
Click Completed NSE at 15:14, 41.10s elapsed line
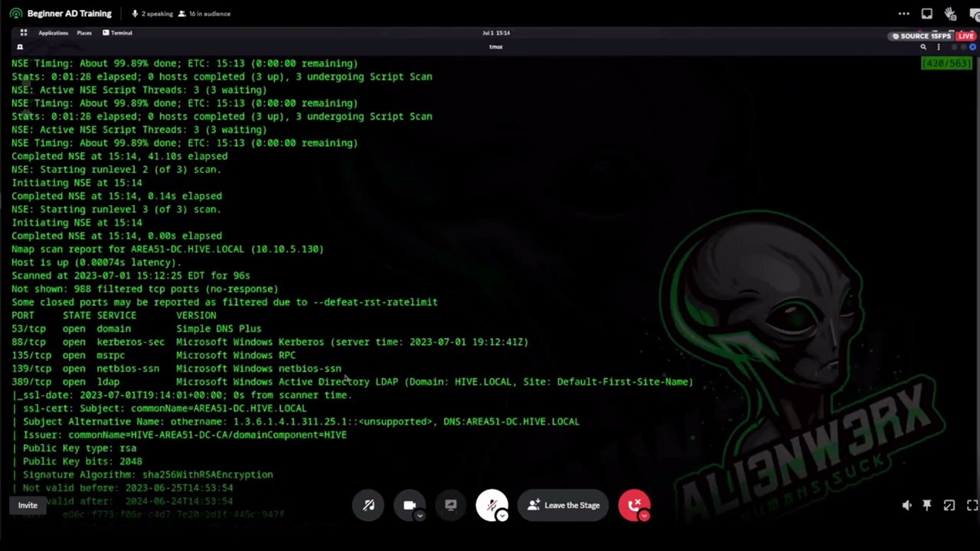(119, 156)
